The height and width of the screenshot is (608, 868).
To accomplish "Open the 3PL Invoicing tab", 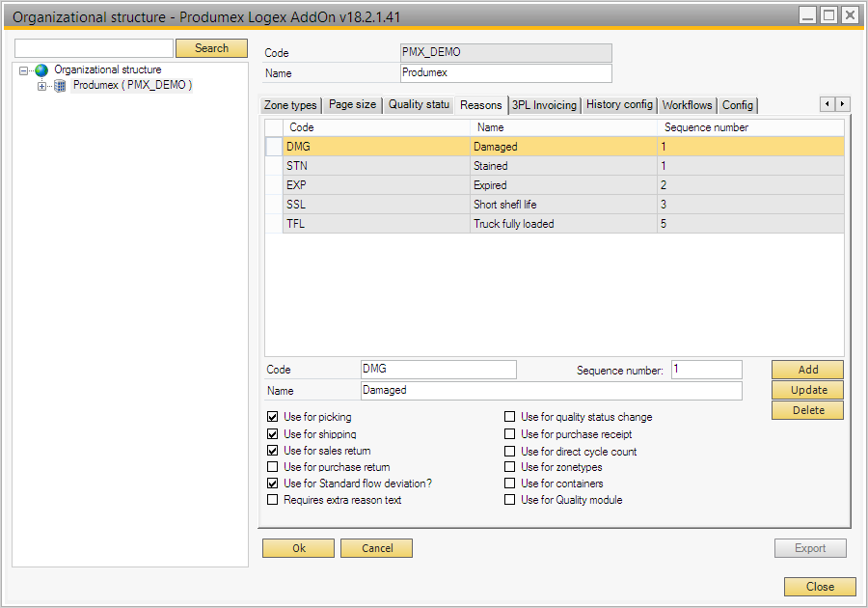I will [x=544, y=105].
